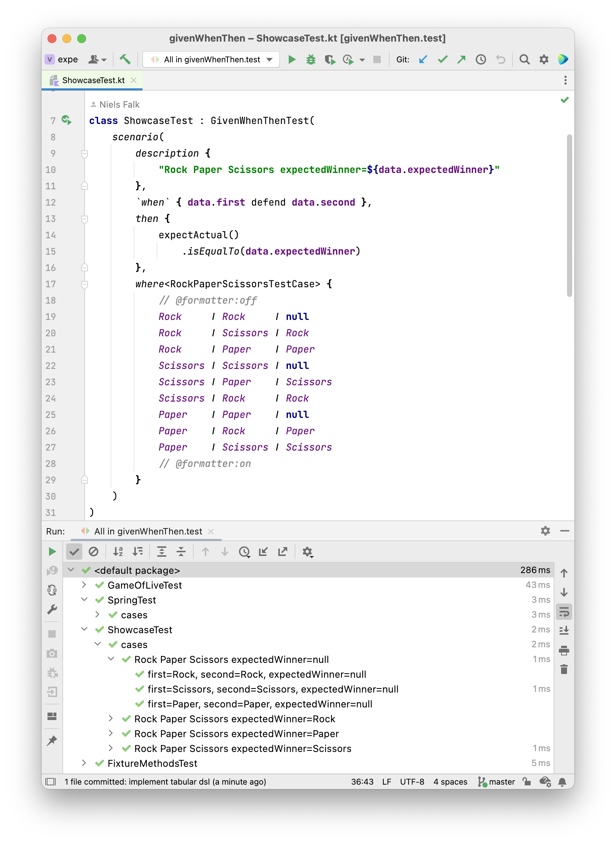Select first=Paper, second=Paper test result

point(260,704)
